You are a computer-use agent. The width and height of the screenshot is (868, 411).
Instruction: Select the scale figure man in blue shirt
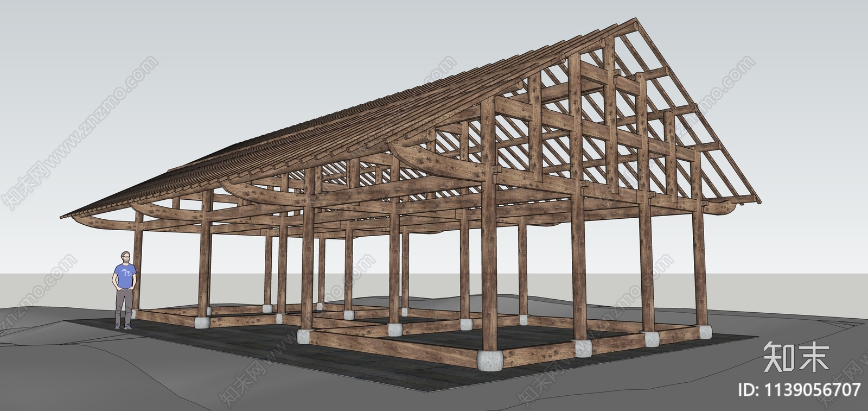124,290
